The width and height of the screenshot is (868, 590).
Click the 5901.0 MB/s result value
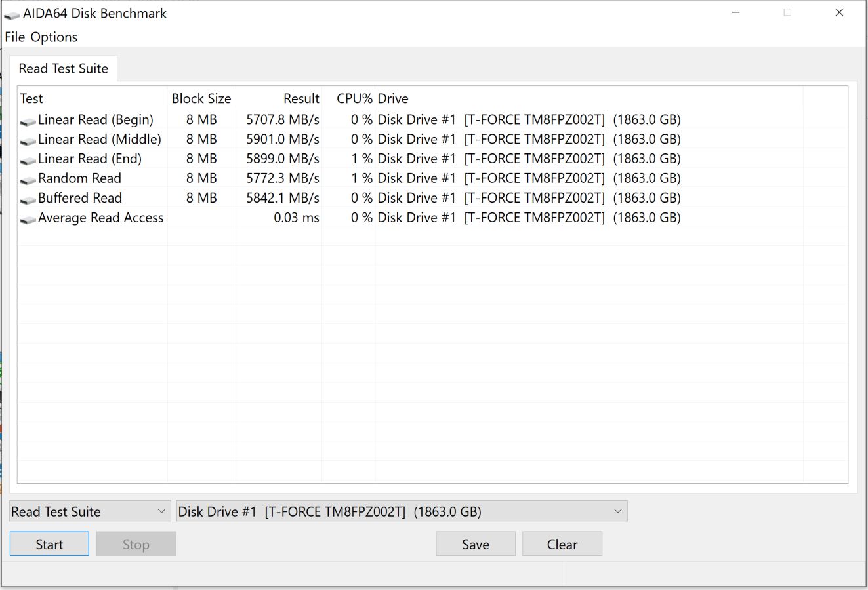pyautogui.click(x=283, y=139)
